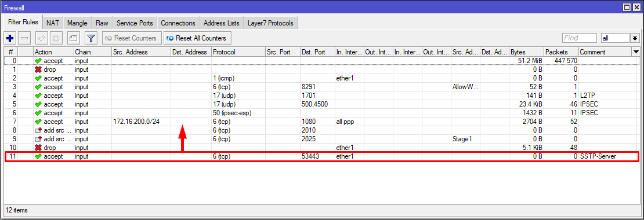Sort by Packets column header
The height and width of the screenshot is (220, 644).
(562, 52)
